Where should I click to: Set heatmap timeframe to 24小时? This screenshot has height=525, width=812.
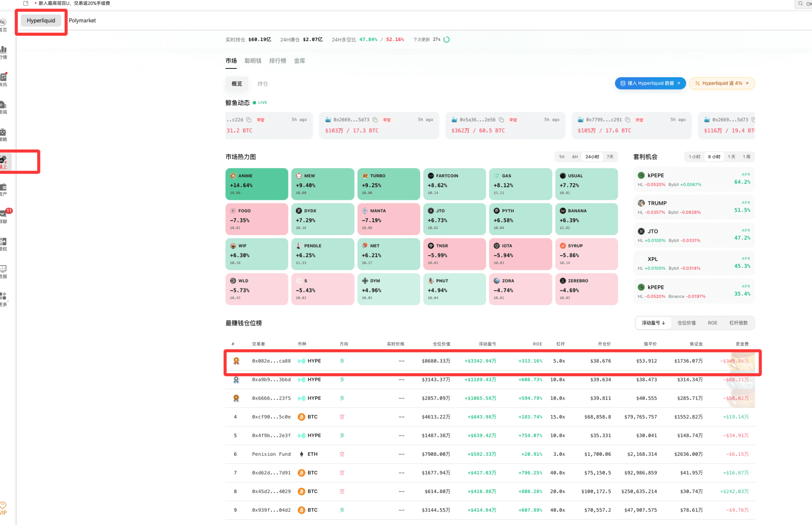592,157
